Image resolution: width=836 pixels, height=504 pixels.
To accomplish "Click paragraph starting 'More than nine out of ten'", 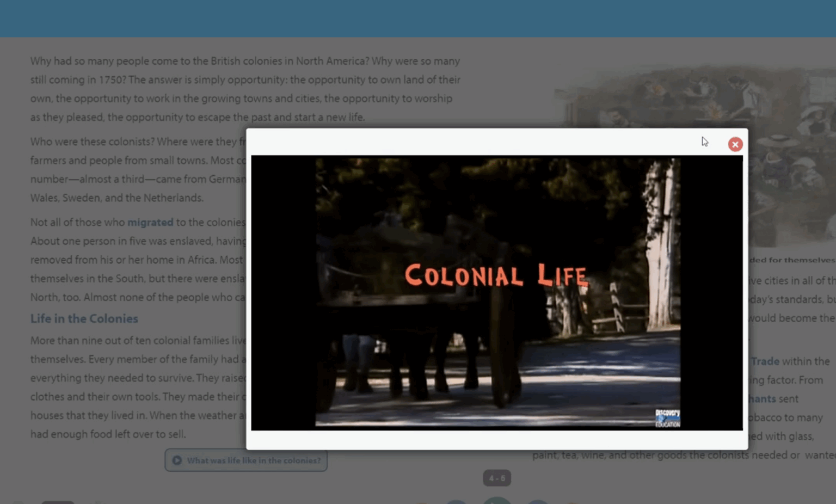I will point(136,388).
